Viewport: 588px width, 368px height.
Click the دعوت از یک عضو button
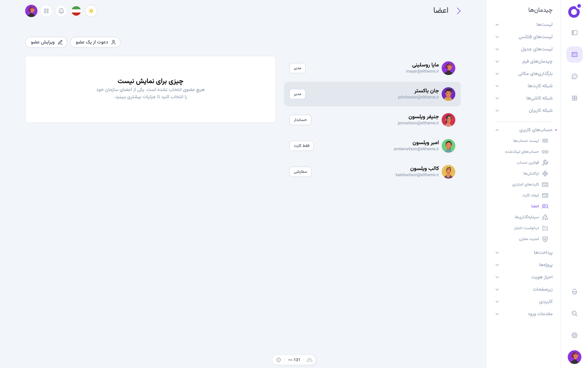(x=95, y=42)
